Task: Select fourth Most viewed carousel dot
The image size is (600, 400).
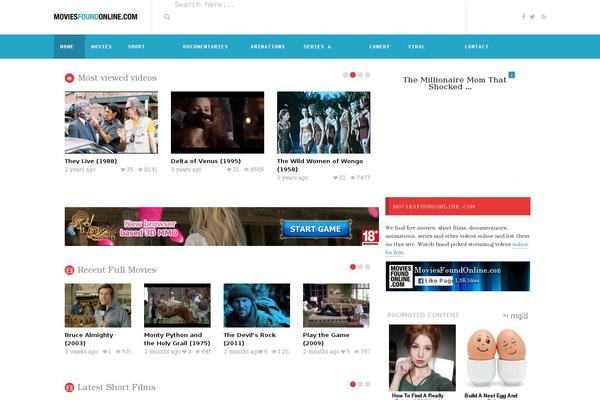Action: pyautogui.click(x=368, y=75)
